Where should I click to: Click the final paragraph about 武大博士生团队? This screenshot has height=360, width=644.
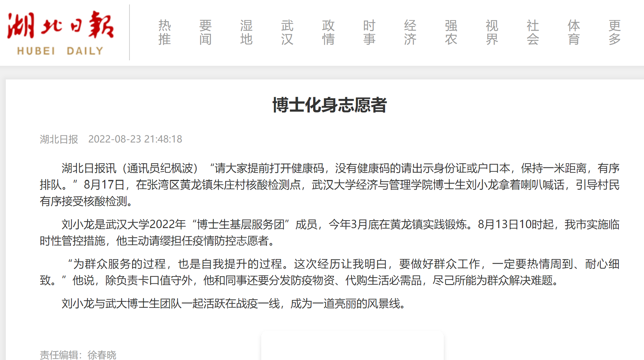click(x=234, y=303)
